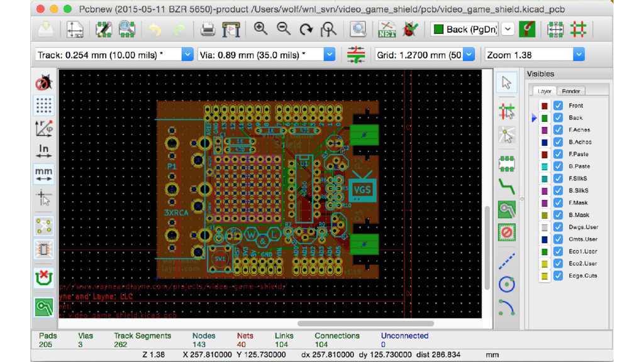This screenshot has width=644, height=362.
Task: Open the Grid size dropdown
Action: (469, 55)
